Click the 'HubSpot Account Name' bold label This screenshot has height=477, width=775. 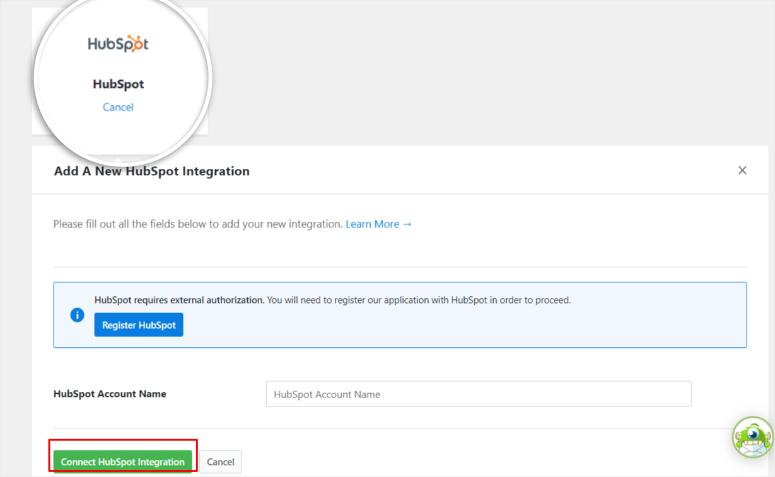point(110,394)
